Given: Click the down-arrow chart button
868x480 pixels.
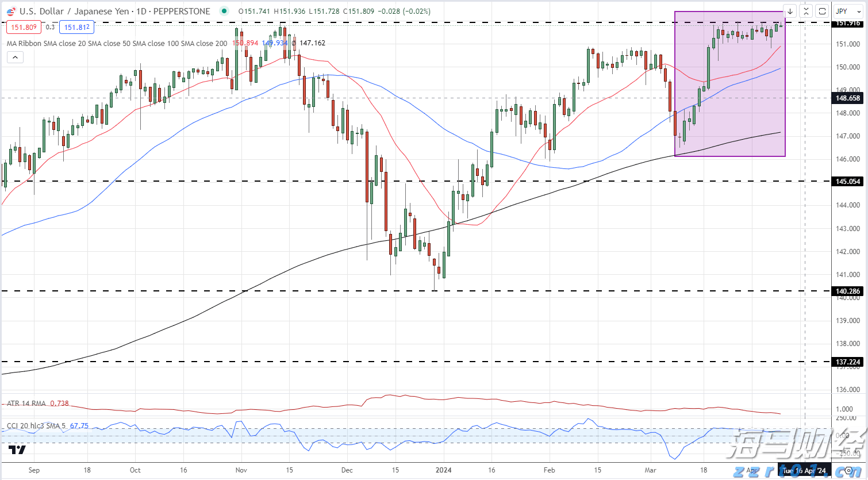Looking at the screenshot, I should (x=790, y=11).
